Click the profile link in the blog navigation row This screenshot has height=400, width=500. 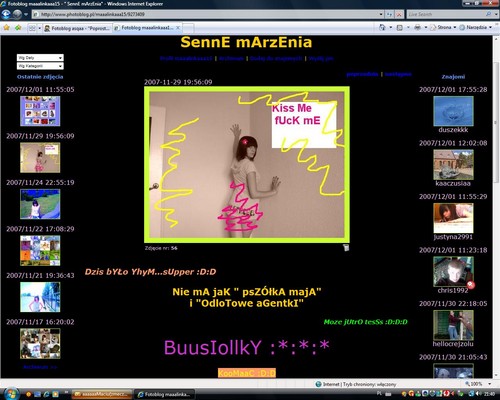[186, 58]
